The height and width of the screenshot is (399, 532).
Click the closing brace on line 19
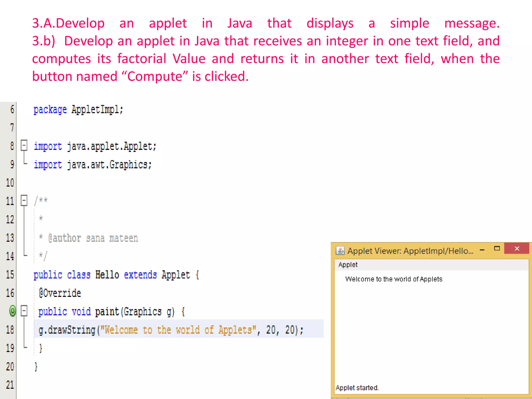click(41, 348)
